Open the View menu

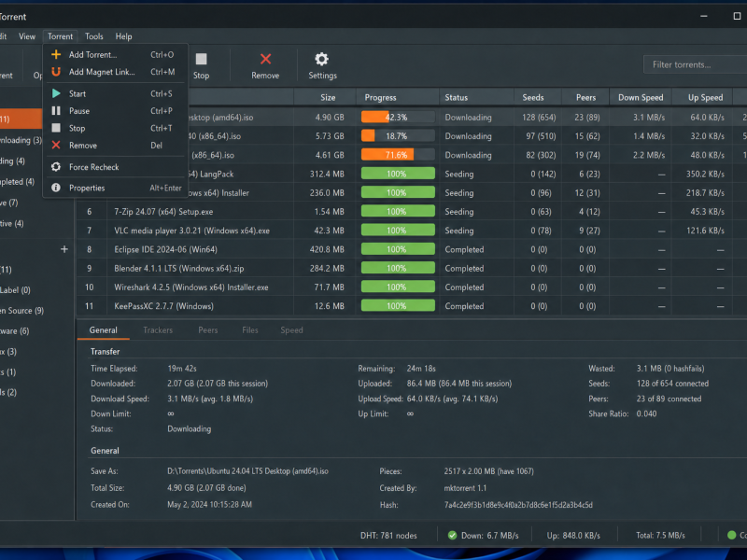27,36
